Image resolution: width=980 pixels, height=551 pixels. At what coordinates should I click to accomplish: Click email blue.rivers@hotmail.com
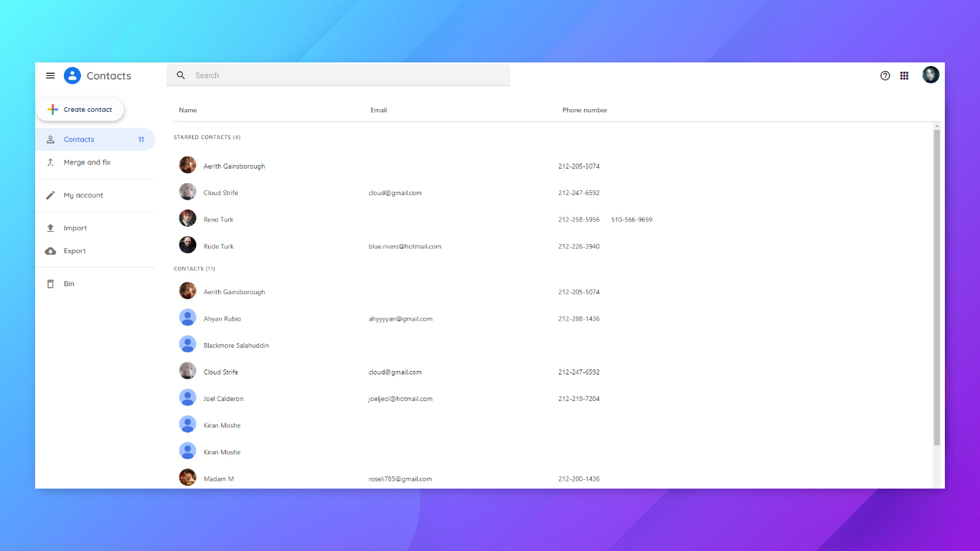(405, 246)
